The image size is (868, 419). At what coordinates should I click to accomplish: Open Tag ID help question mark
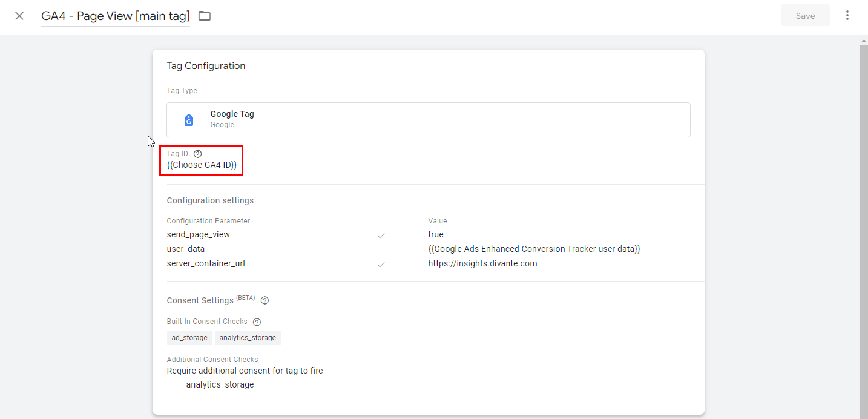[197, 154]
